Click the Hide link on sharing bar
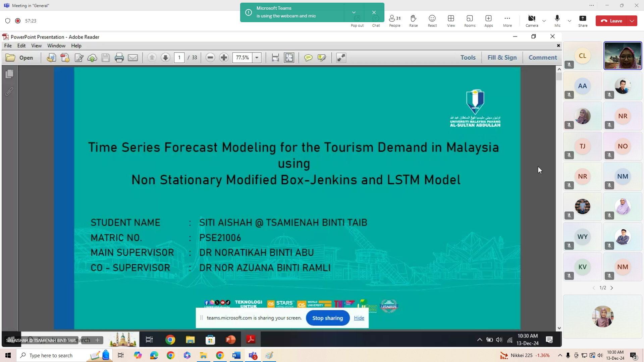 point(359,318)
